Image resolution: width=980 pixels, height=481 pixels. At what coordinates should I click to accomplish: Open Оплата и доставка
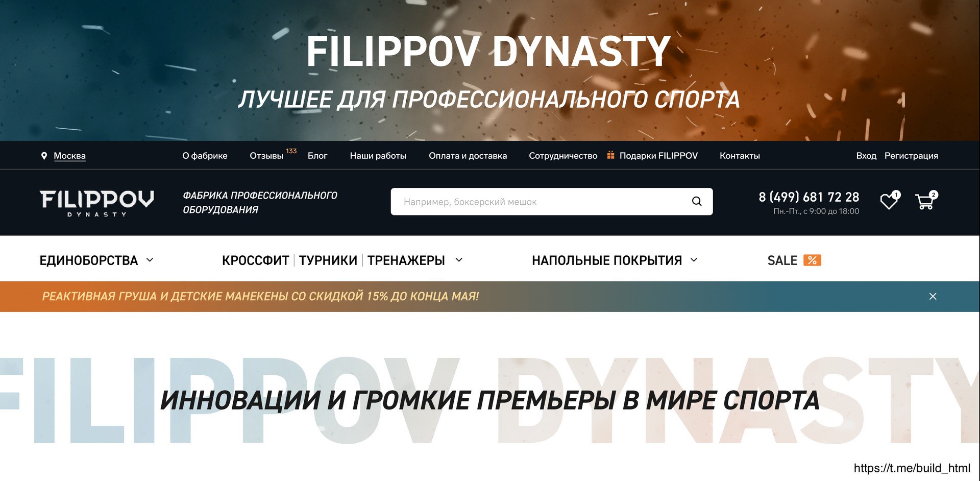click(x=468, y=156)
